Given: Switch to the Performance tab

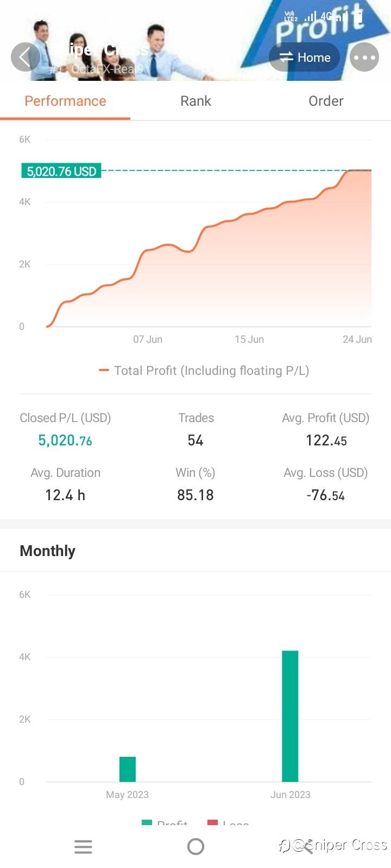Looking at the screenshot, I should (x=65, y=101).
